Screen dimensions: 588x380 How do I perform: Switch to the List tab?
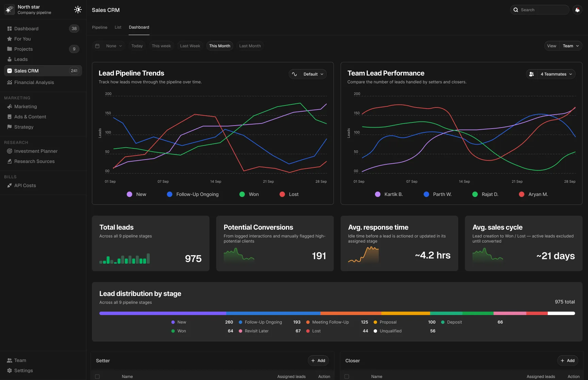click(x=118, y=27)
